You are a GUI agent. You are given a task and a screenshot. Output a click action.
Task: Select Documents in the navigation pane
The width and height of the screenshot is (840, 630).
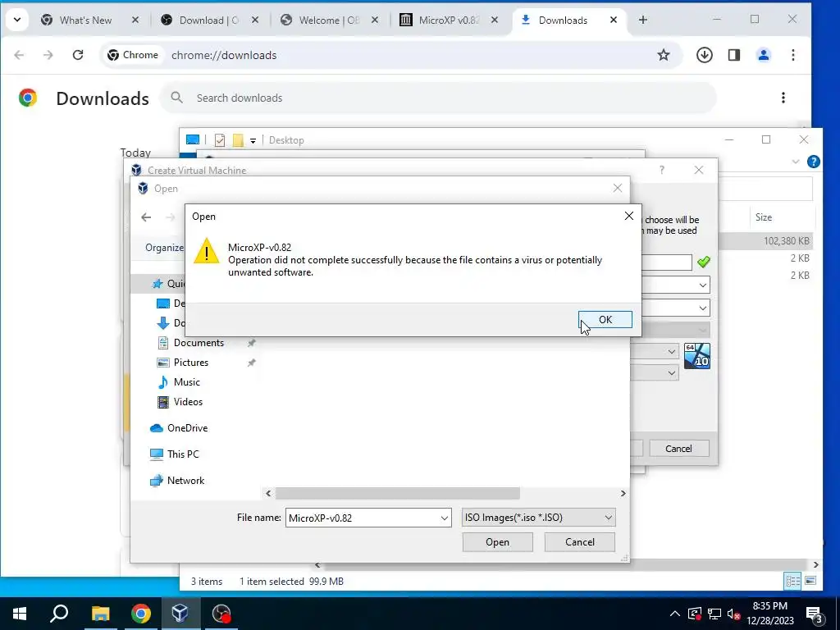coord(199,343)
